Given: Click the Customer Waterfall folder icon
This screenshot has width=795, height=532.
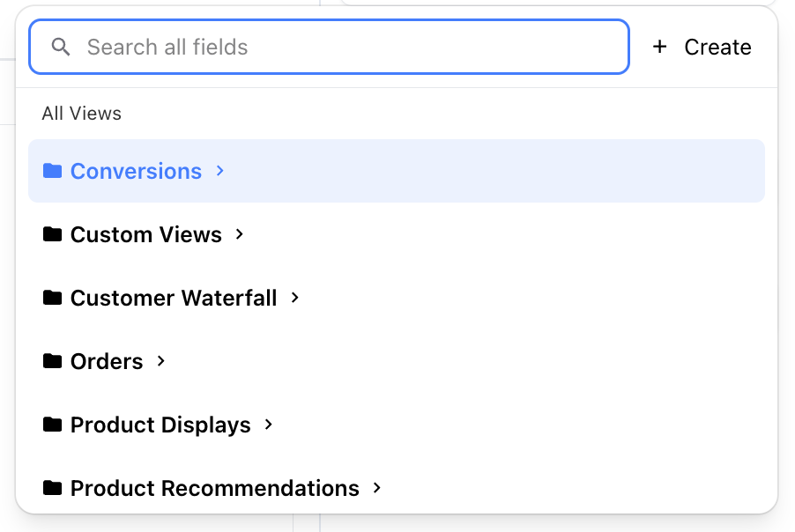Looking at the screenshot, I should 53,298.
